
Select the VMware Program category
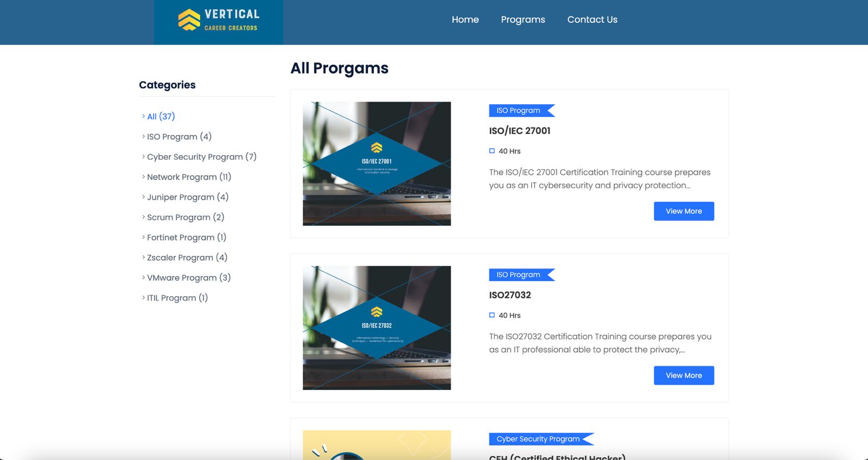click(188, 278)
